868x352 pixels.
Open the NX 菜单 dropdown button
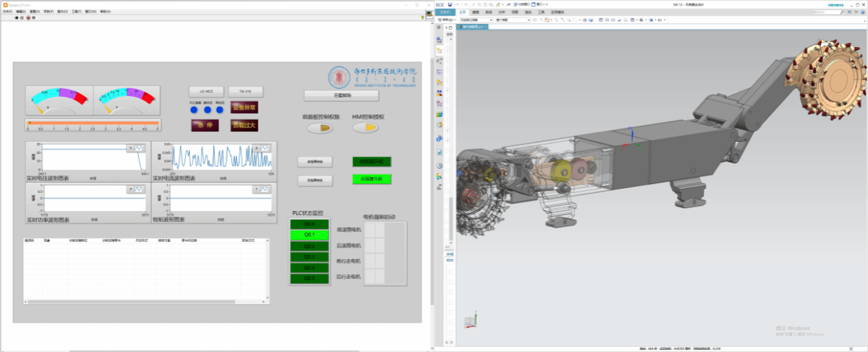point(448,20)
